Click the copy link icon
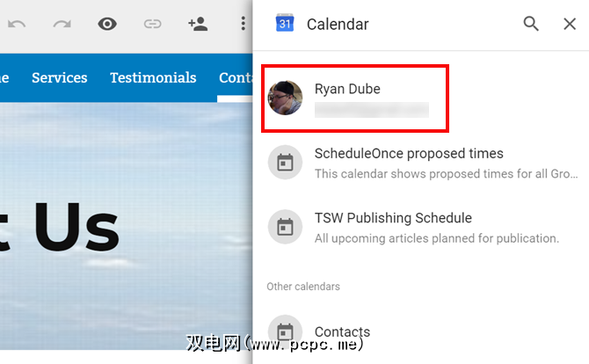 pos(152,24)
